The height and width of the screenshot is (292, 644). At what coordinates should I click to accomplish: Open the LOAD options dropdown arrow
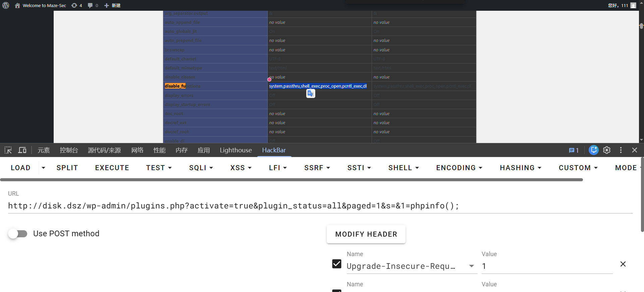tap(43, 168)
